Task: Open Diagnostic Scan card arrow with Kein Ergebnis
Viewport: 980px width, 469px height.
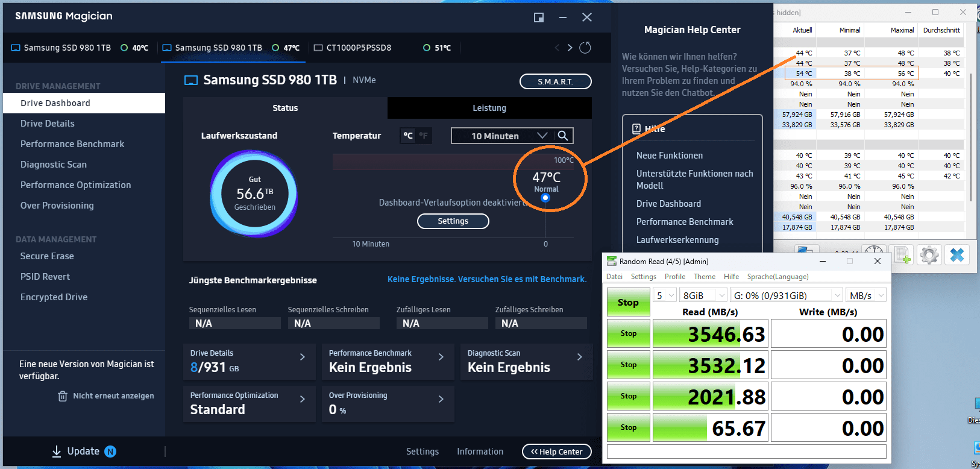Action: click(x=579, y=357)
